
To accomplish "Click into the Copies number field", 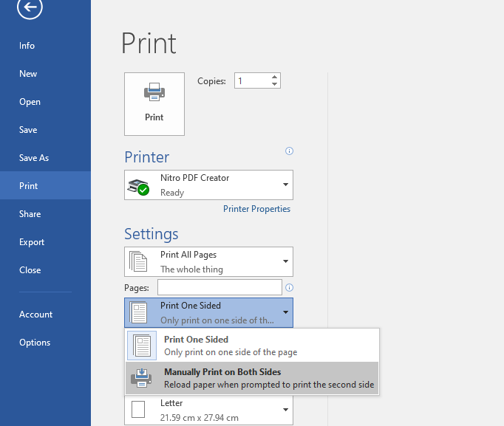I will pyautogui.click(x=253, y=80).
